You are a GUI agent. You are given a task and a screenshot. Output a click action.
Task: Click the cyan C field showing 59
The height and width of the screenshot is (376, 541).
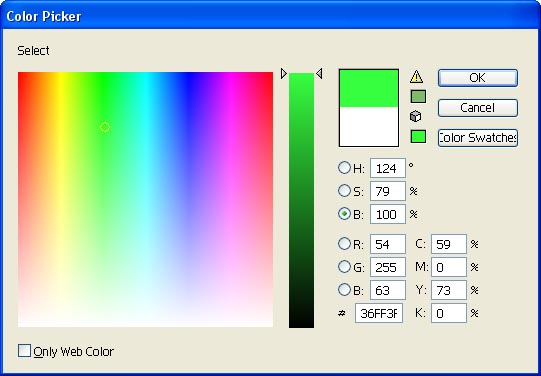tap(449, 244)
